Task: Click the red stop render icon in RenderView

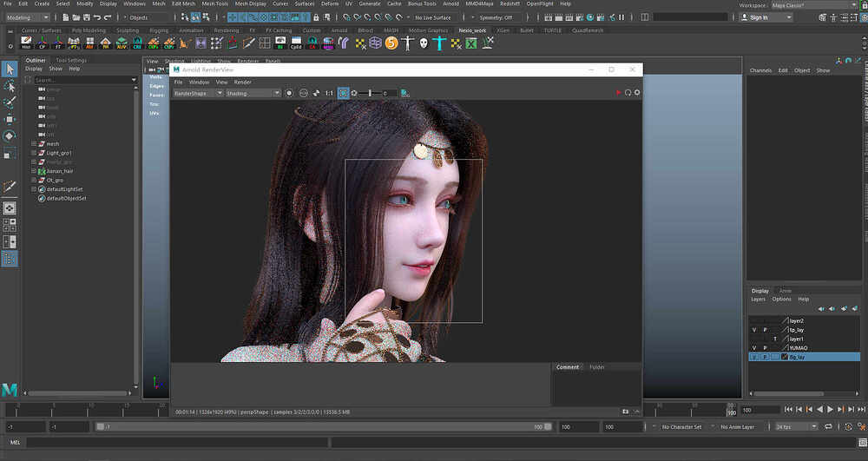Action: (x=618, y=92)
